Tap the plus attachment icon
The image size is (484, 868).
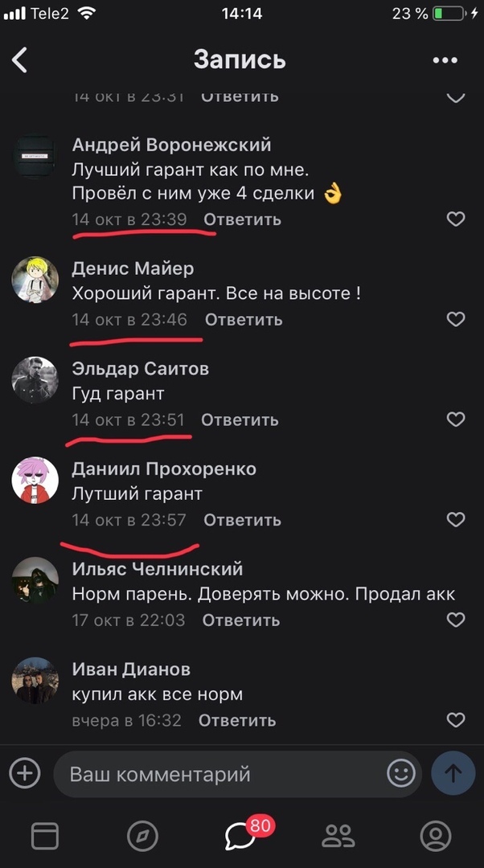(x=25, y=773)
